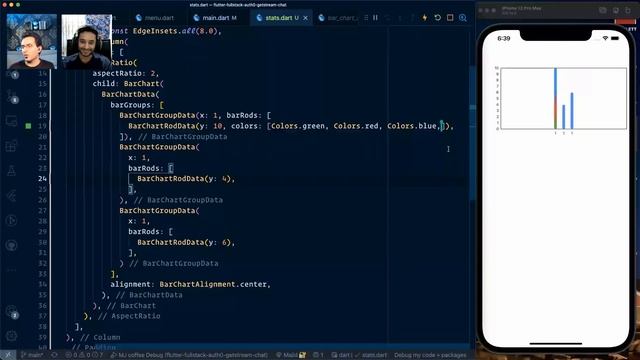Tap the tall multicolor bar in simulator chart
This screenshot has width=640, height=360.
556,98
